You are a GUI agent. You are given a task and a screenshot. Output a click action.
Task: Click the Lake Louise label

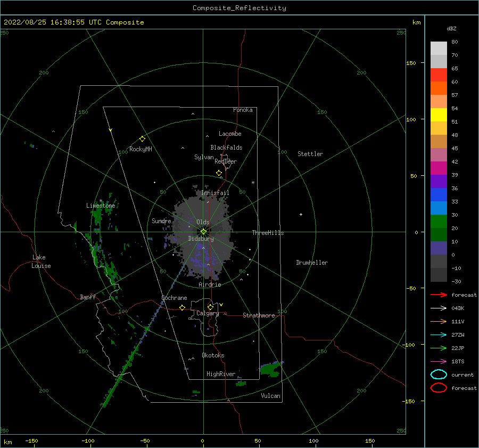click(41, 262)
